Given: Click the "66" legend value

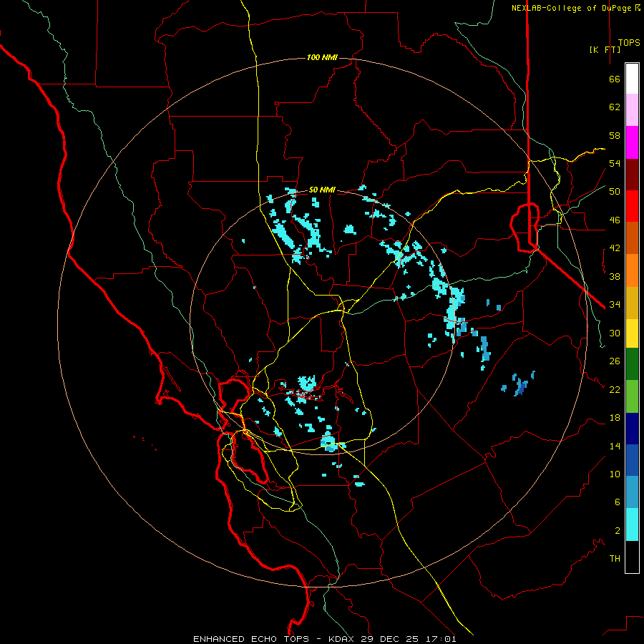Looking at the screenshot, I should point(615,79).
